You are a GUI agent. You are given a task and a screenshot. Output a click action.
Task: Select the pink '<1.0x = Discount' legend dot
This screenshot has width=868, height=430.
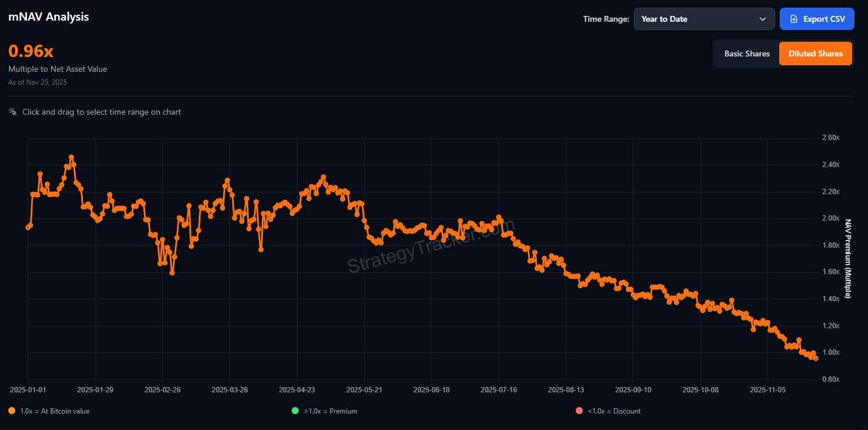[579, 411]
